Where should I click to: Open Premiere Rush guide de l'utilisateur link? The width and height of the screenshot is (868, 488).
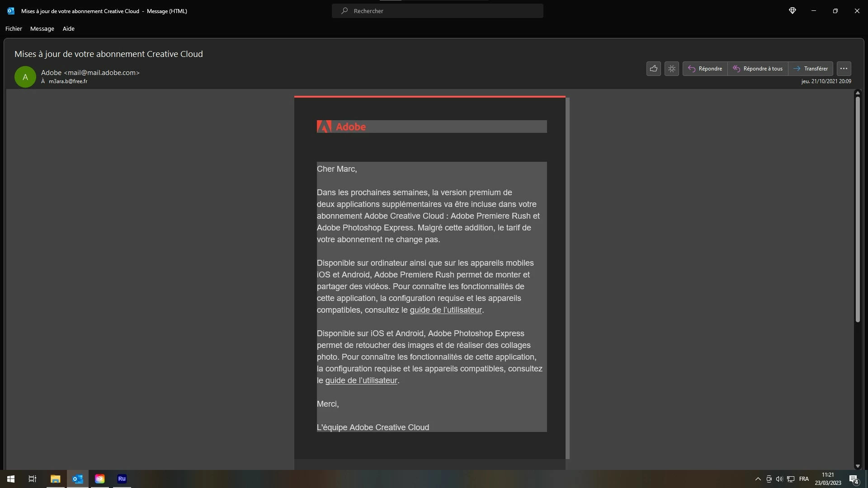point(445,310)
